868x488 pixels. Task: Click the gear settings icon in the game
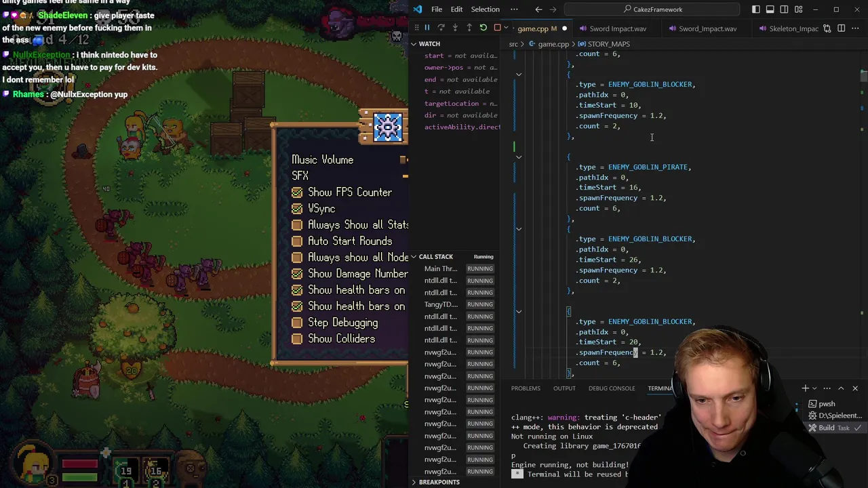click(388, 127)
